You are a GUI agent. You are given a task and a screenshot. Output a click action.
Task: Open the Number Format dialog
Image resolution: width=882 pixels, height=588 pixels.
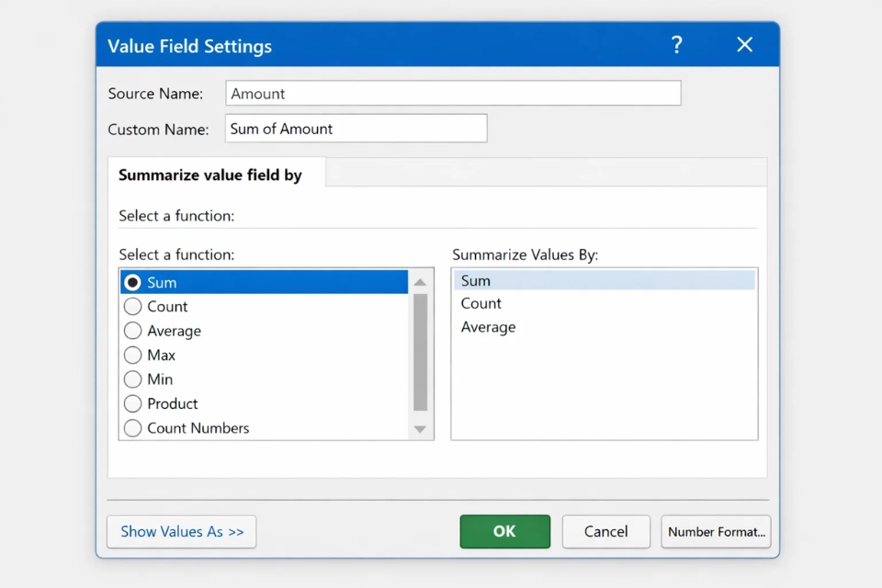pos(716,532)
